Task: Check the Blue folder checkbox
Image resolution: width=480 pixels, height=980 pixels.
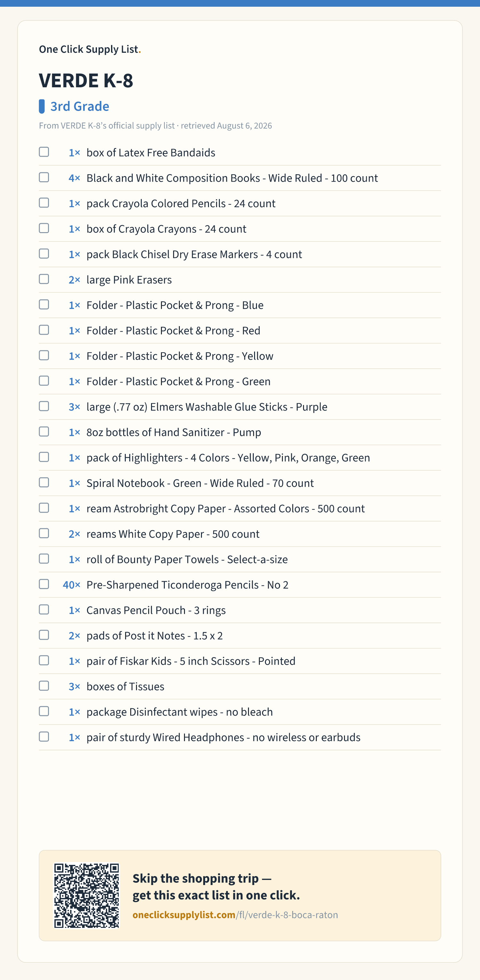Action: coord(44,304)
